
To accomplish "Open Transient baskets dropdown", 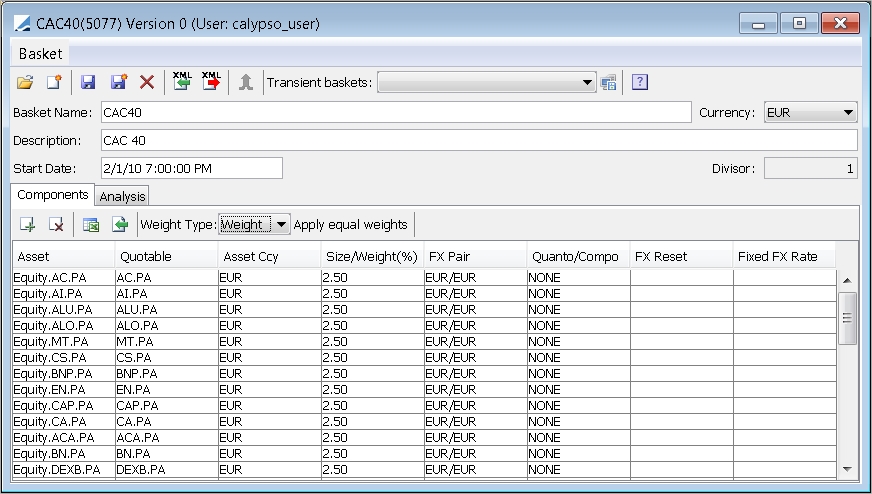I will point(487,82).
